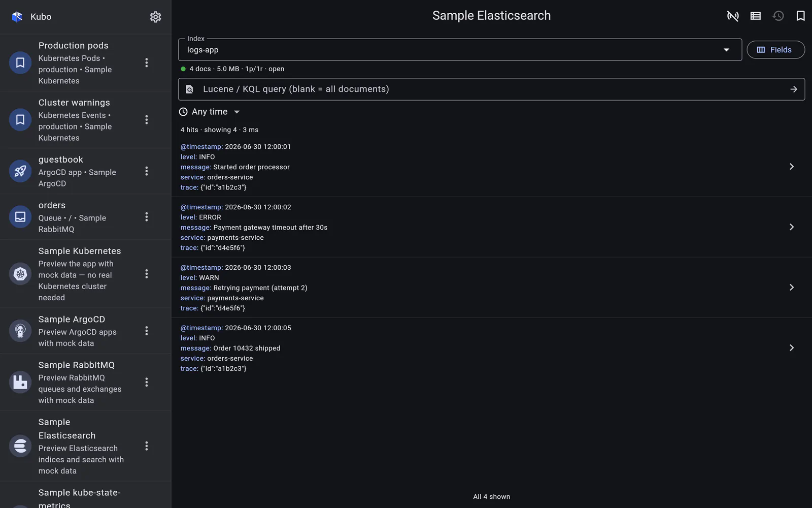Screen dimensions: 812x508
Task: Select Cluster warnings sidebar item
Action: (x=86, y=119)
